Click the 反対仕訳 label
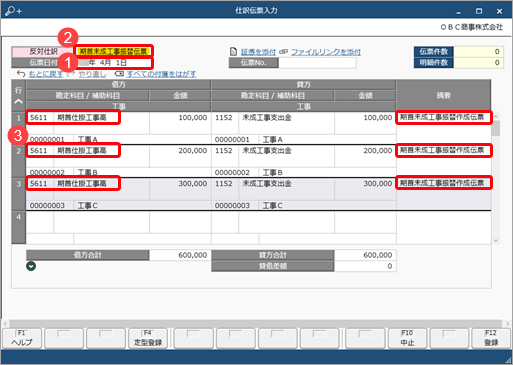 [43, 52]
